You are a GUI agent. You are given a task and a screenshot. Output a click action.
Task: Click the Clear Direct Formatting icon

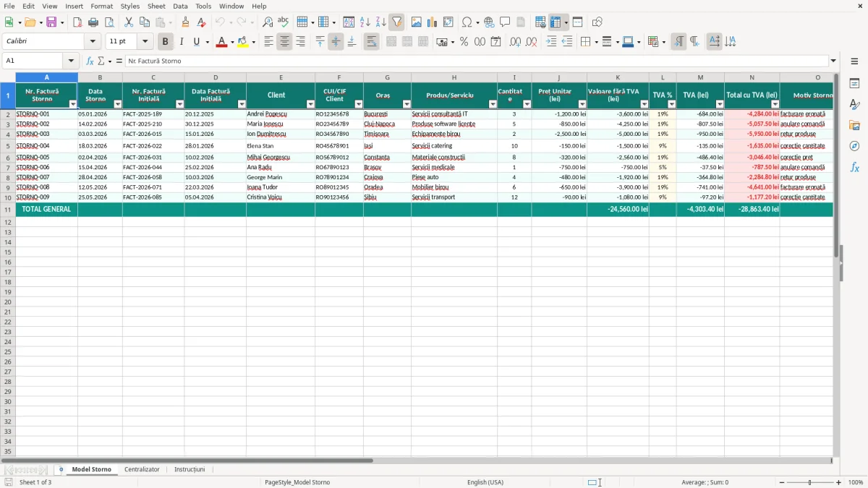[202, 22]
